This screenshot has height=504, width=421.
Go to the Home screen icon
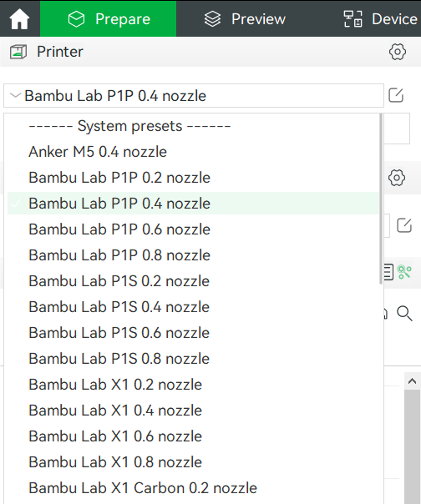click(20, 18)
